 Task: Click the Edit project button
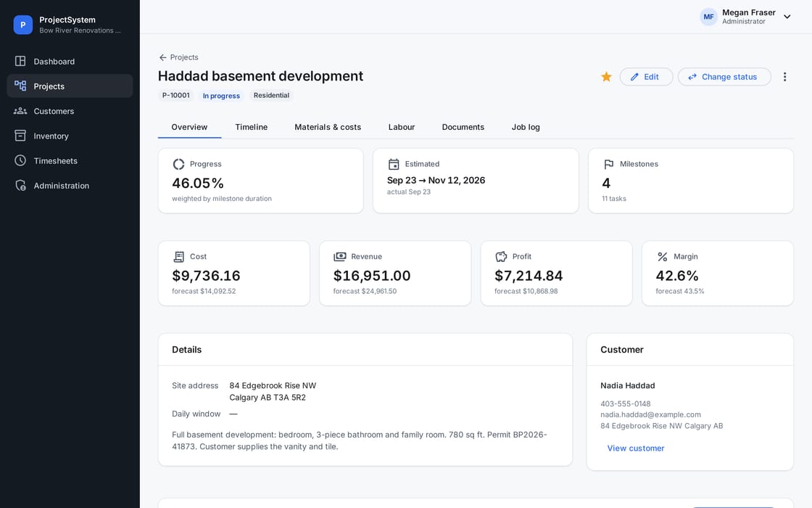(646, 77)
